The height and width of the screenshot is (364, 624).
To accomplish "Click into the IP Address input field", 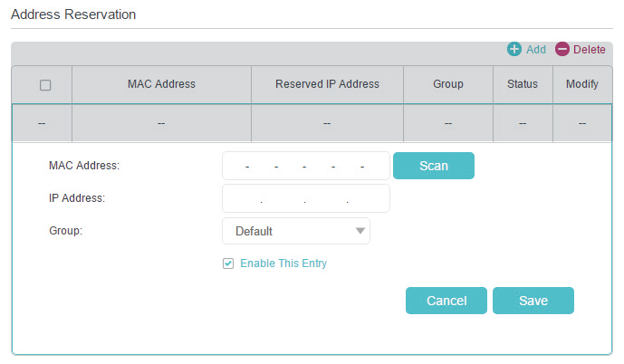I will pyautogui.click(x=305, y=198).
